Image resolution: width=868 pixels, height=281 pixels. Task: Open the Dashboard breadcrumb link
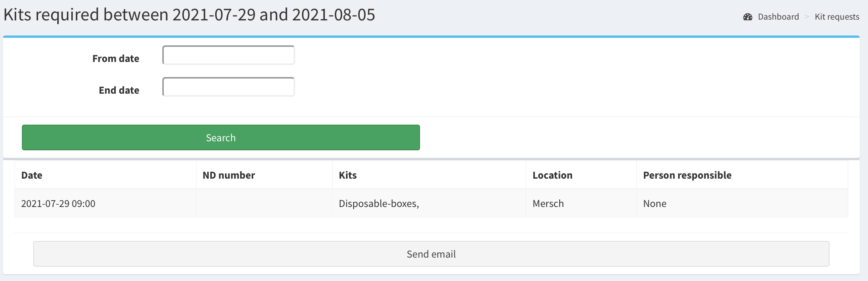coord(778,17)
